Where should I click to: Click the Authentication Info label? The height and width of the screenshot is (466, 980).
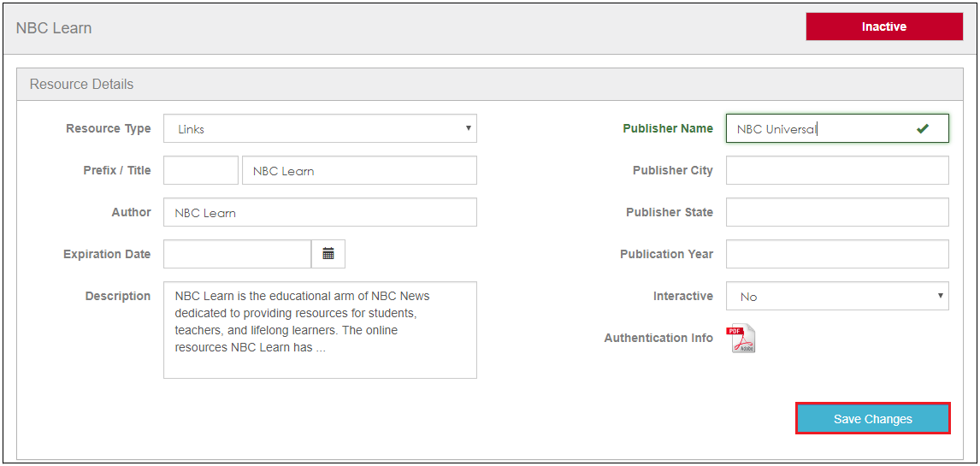[x=658, y=338]
